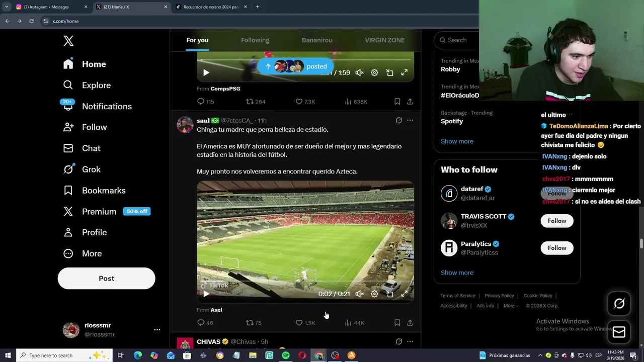
Task: Open Spotify from Windows taskbar
Action: pyautogui.click(x=286, y=355)
